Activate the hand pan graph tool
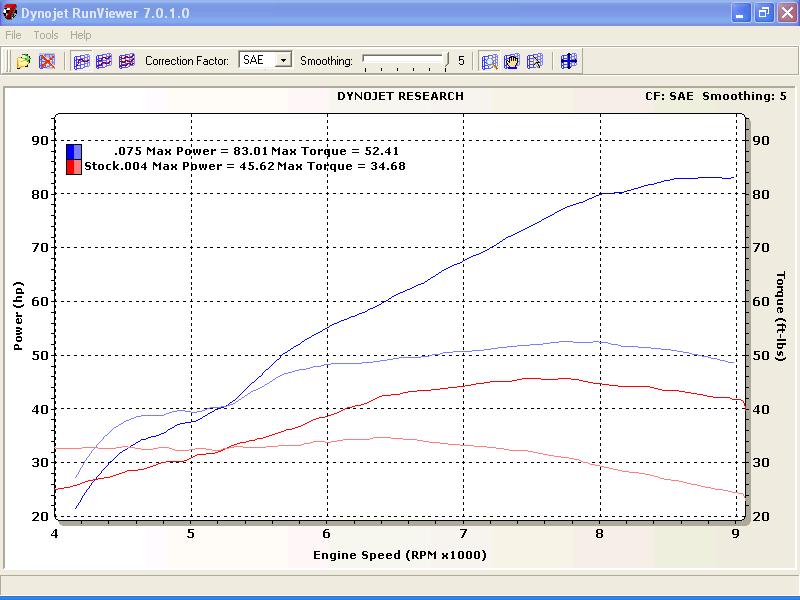The height and width of the screenshot is (600, 800). click(512, 61)
